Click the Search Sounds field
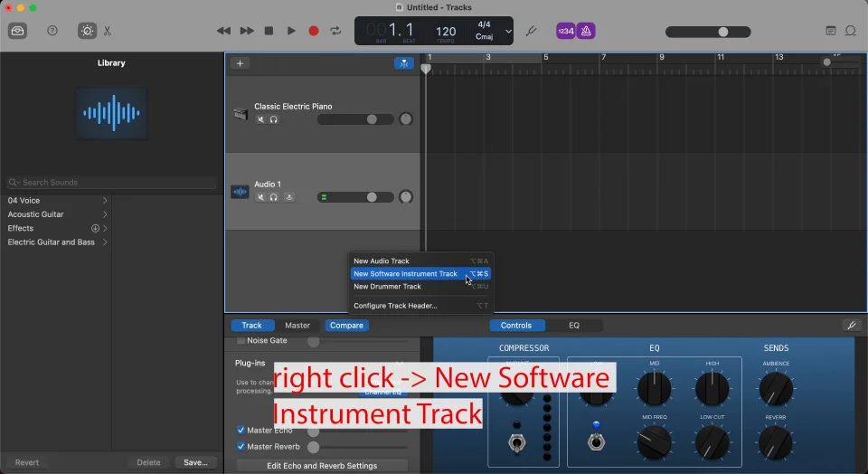868x474 pixels. point(111,182)
